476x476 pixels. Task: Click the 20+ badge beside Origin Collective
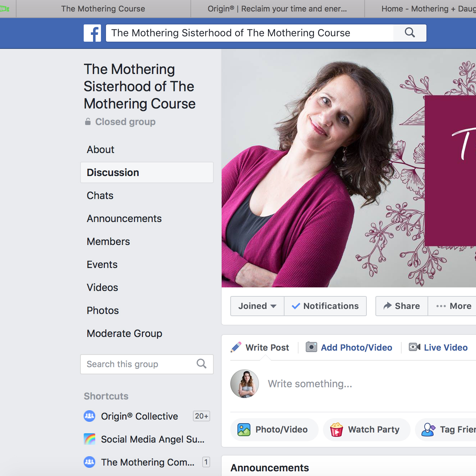(202, 416)
